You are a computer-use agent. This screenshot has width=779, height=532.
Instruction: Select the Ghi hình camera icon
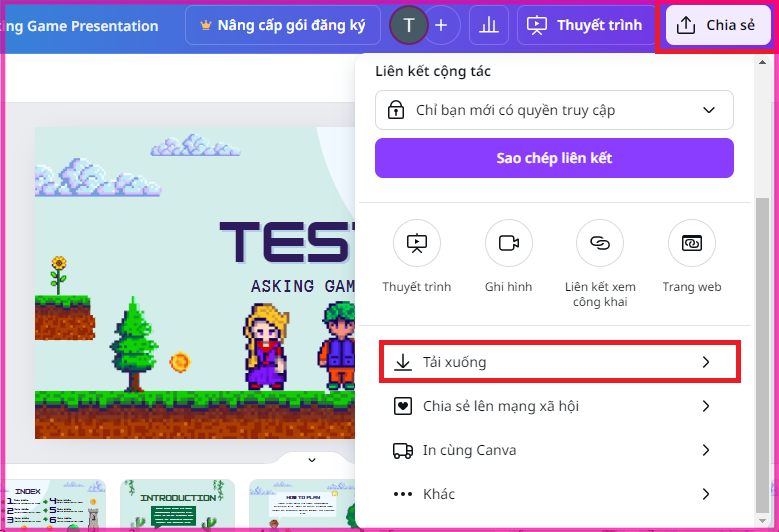pyautogui.click(x=509, y=243)
